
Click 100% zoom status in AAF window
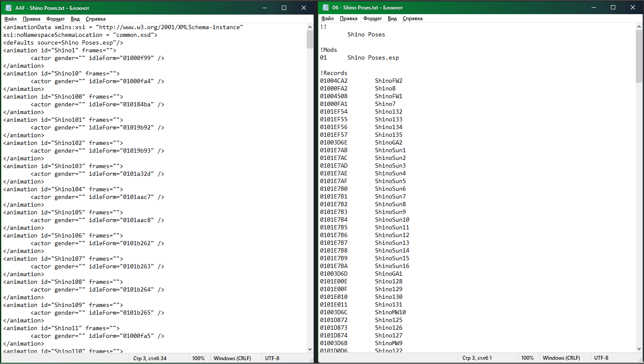pyautogui.click(x=198, y=358)
